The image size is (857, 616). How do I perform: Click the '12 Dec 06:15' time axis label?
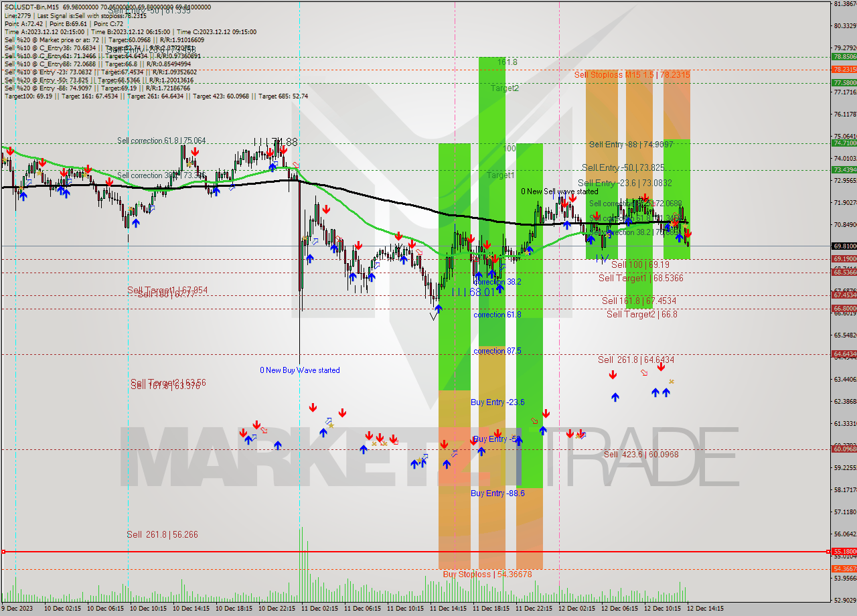coord(619,609)
